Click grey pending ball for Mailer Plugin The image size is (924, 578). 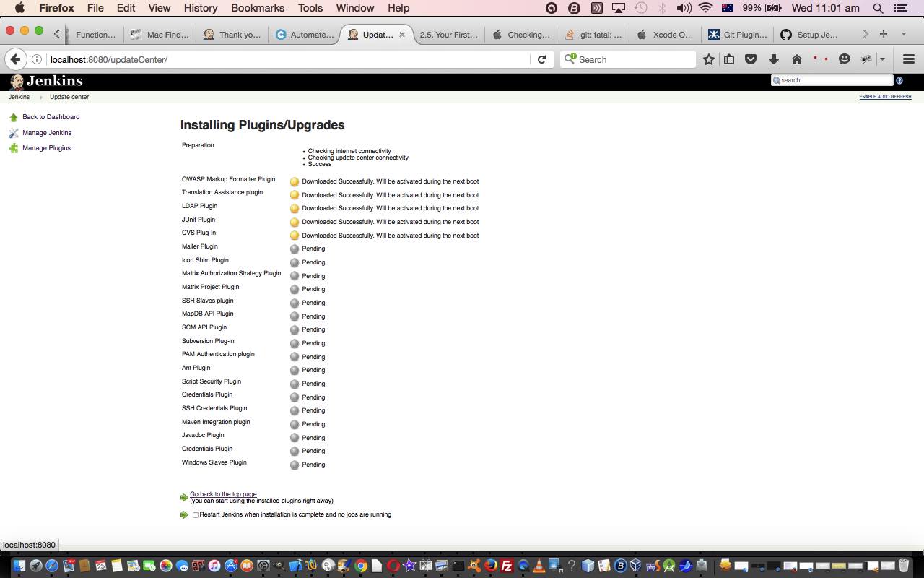click(x=295, y=249)
